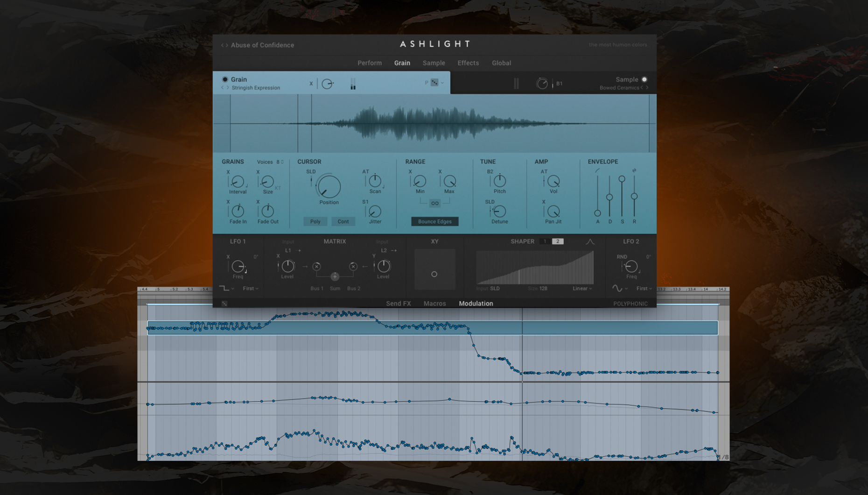Click the envelope Sustain slider handle
868x495 pixels.
click(622, 179)
